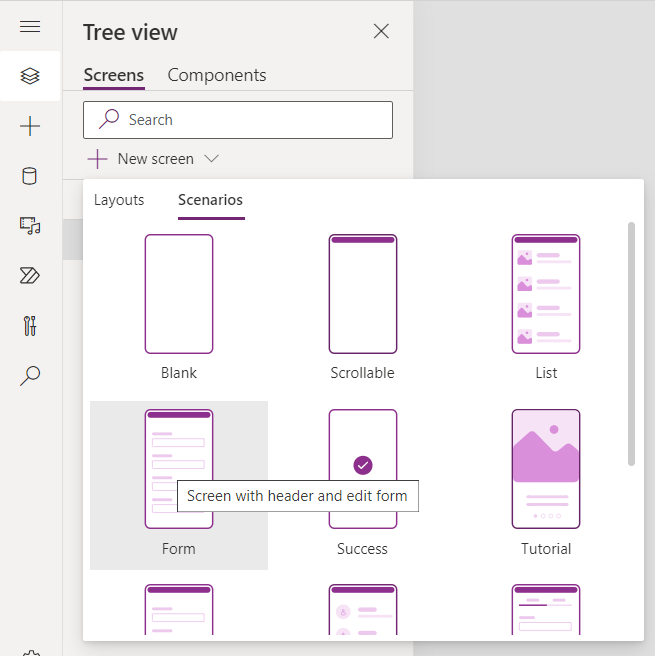Click the New screen button
Image resolution: width=655 pixels, height=656 pixels.
point(141,159)
